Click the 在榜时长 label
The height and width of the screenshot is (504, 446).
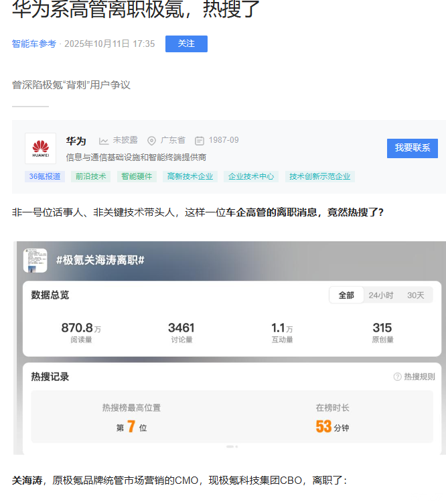tap(332, 408)
